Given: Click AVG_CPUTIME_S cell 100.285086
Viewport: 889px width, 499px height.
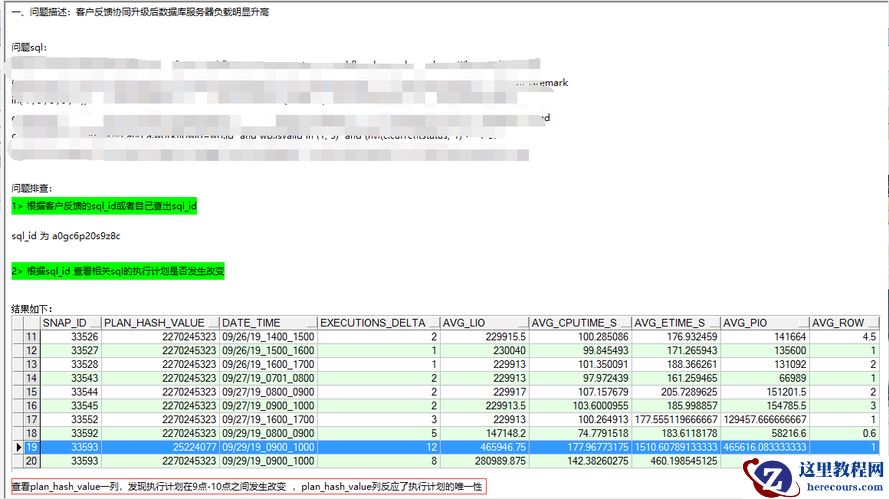Looking at the screenshot, I should [580, 337].
